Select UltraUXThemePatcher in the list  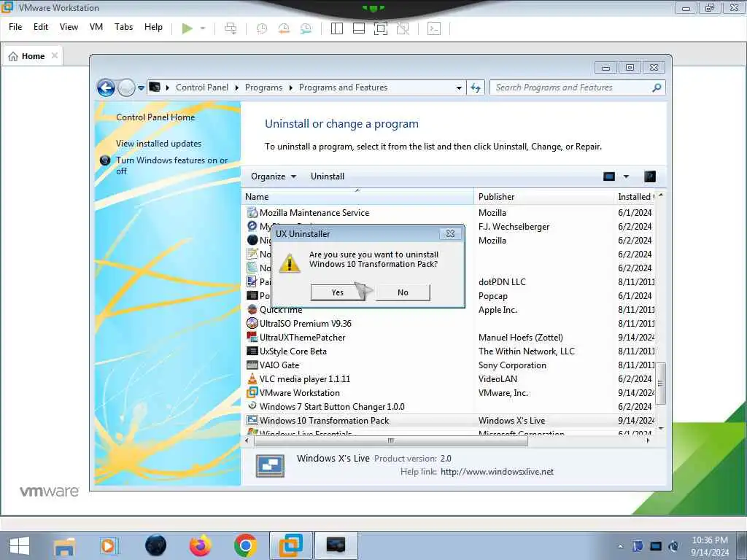coord(302,338)
